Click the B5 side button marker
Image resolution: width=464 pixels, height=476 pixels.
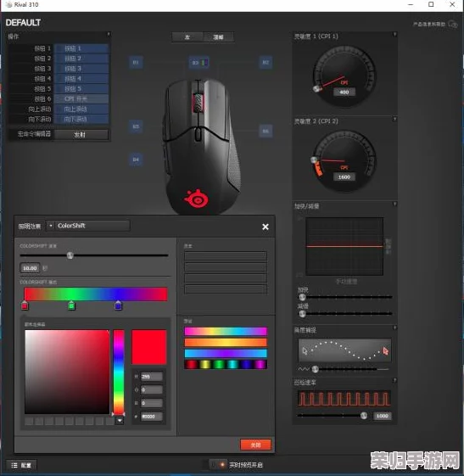(x=136, y=126)
